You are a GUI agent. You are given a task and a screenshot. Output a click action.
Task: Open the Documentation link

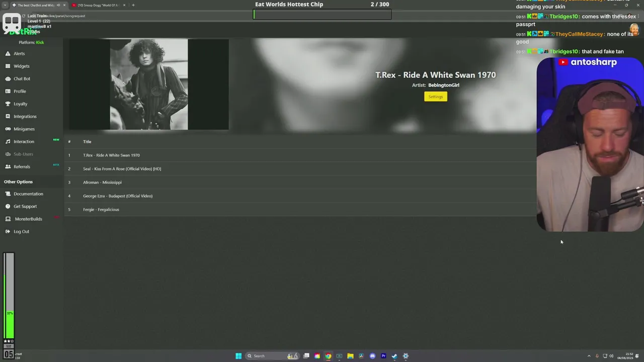pos(28,194)
